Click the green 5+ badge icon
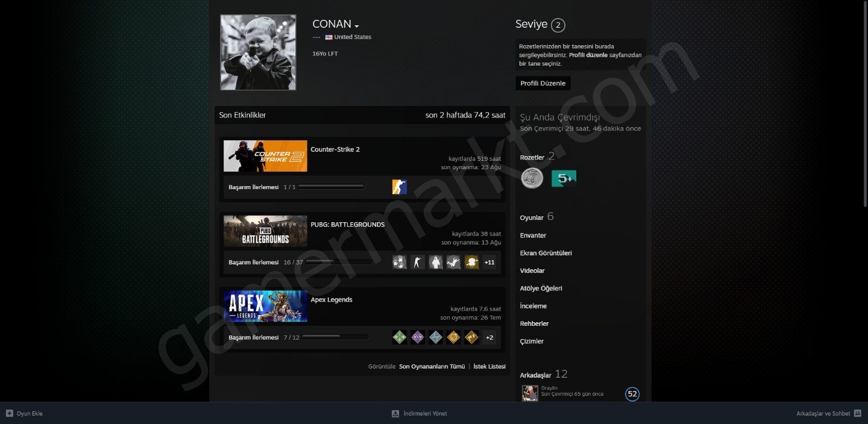Screen dimensions: 868x424 [x=564, y=178]
